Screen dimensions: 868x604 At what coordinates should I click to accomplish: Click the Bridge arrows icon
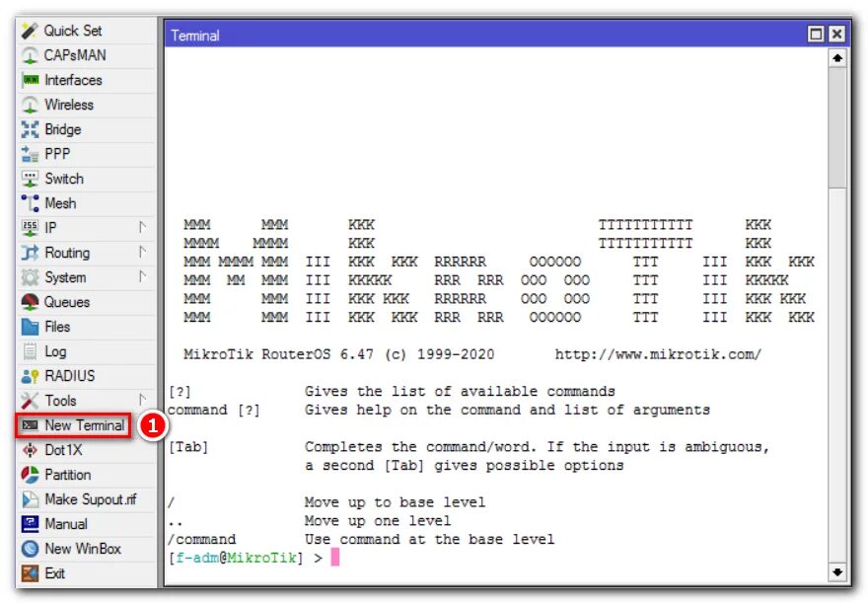30,129
